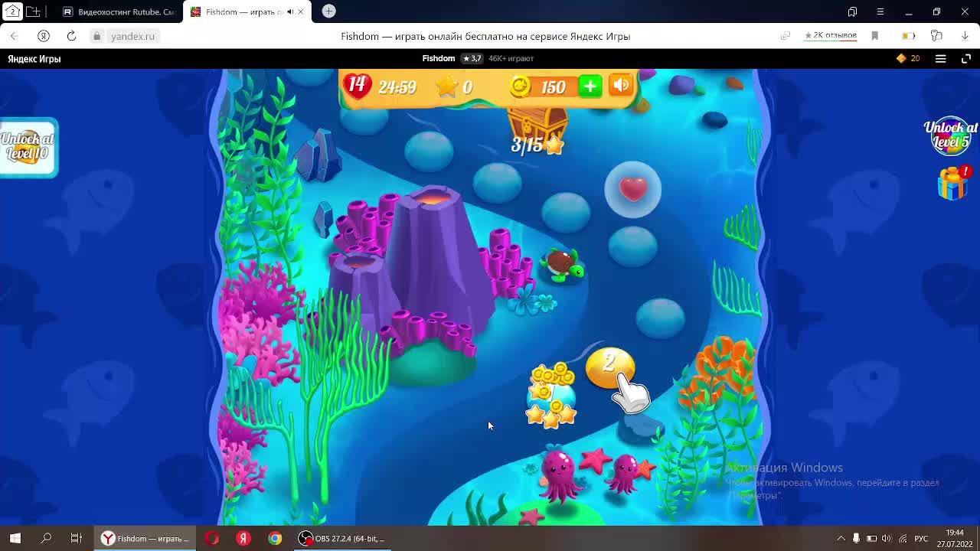The image size is (980, 551).
Task: Bookmark this page
Action: [x=874, y=36]
